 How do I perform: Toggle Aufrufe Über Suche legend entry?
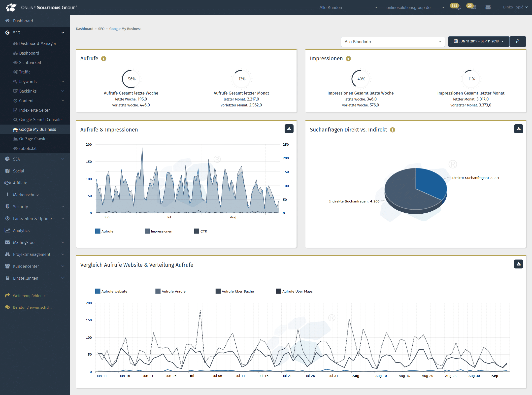(235, 291)
